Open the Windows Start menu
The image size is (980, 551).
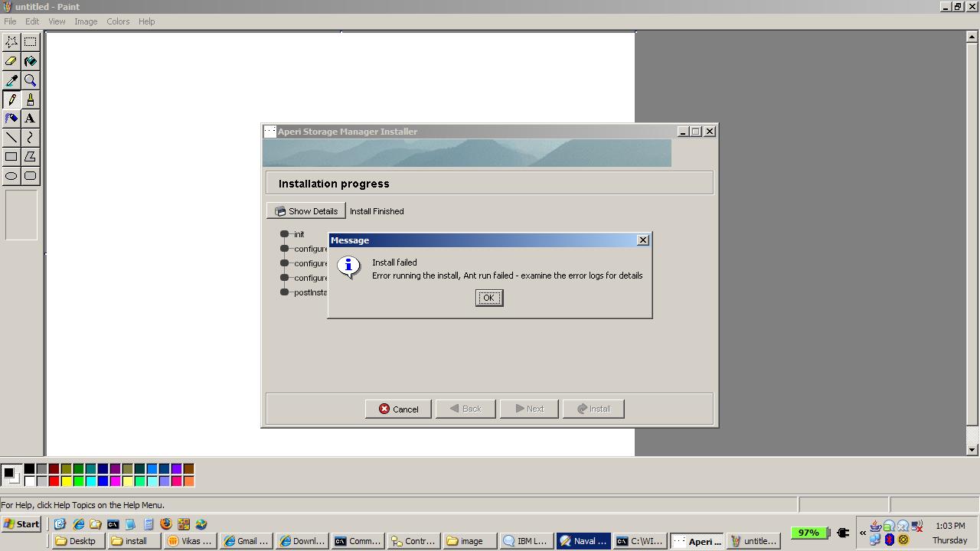[x=21, y=524]
